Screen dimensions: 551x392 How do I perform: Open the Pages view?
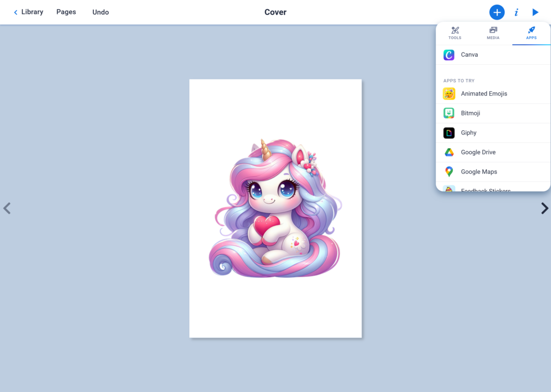point(66,12)
